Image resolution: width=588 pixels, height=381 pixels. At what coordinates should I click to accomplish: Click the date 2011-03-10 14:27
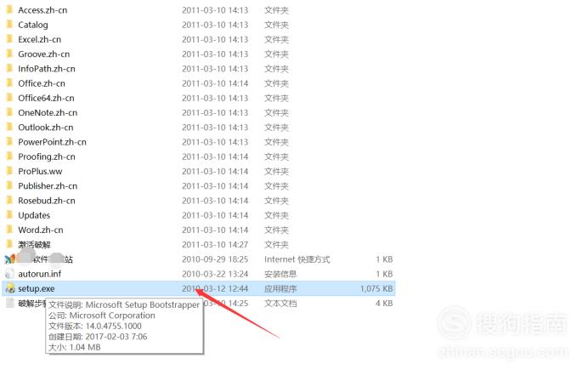215,245
